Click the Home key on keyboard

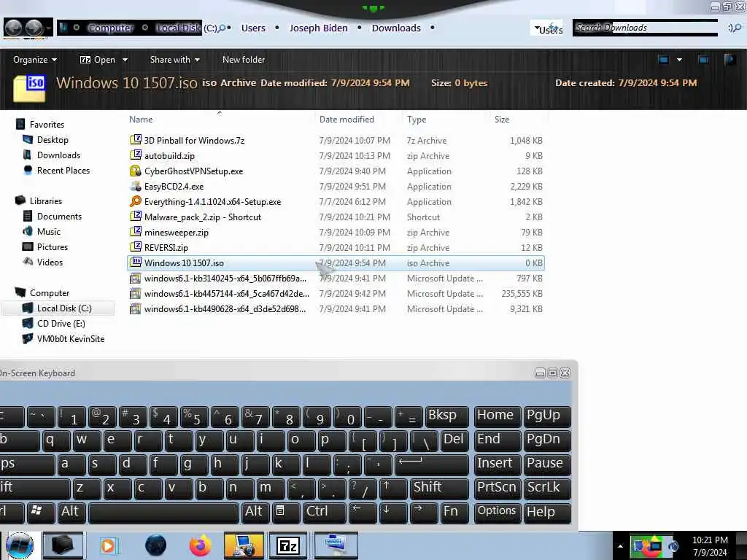(498, 416)
